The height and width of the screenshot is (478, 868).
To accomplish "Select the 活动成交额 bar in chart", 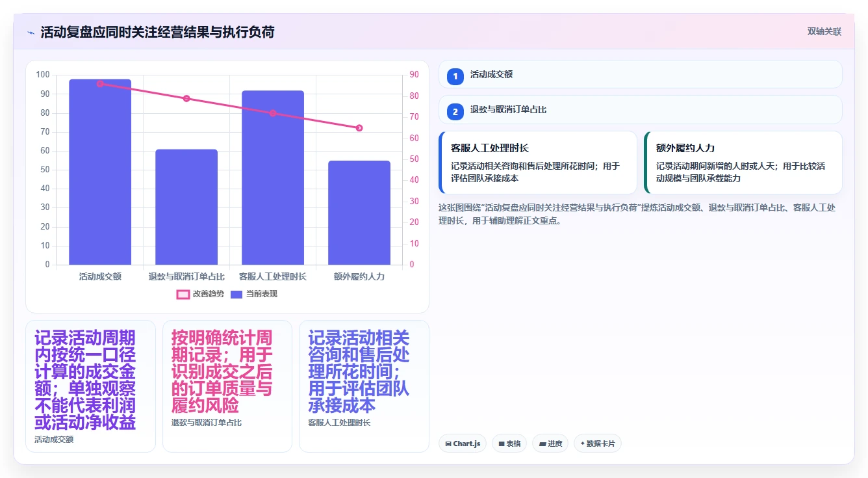I will (100, 172).
